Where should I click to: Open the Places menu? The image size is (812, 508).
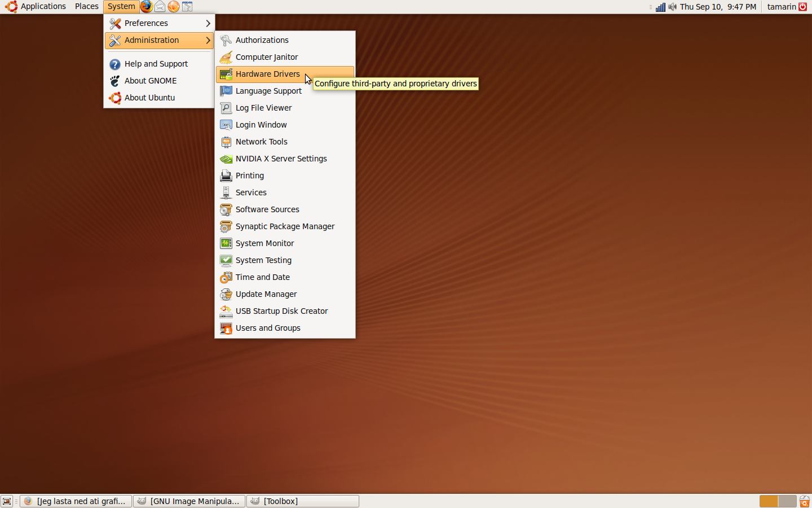point(87,7)
